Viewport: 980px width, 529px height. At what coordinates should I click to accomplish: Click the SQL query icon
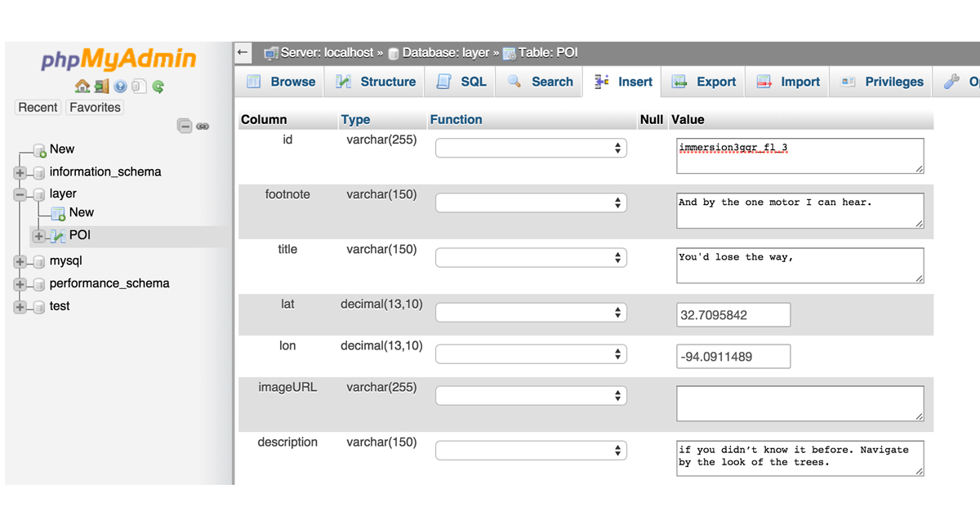coord(443,82)
